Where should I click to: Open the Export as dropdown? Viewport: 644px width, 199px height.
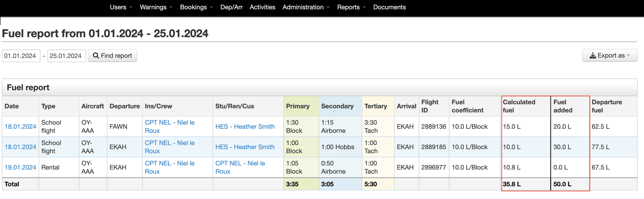(x=610, y=55)
